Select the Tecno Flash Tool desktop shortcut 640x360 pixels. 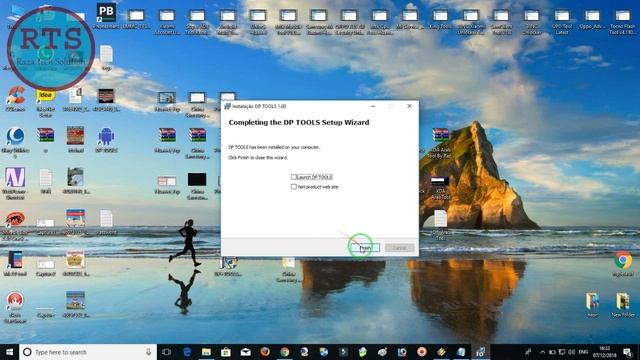[622, 22]
